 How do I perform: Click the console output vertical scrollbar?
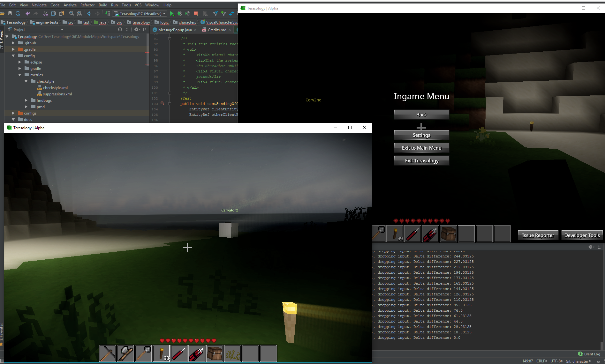point(602,345)
